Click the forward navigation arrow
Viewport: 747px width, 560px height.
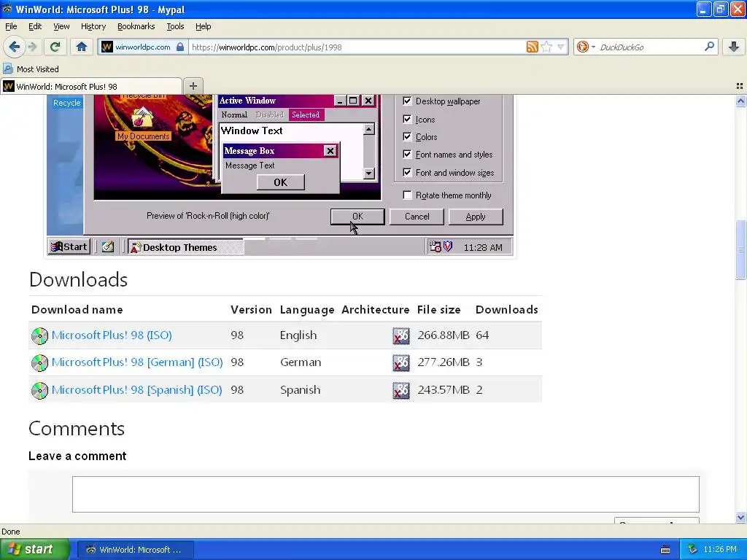[32, 47]
